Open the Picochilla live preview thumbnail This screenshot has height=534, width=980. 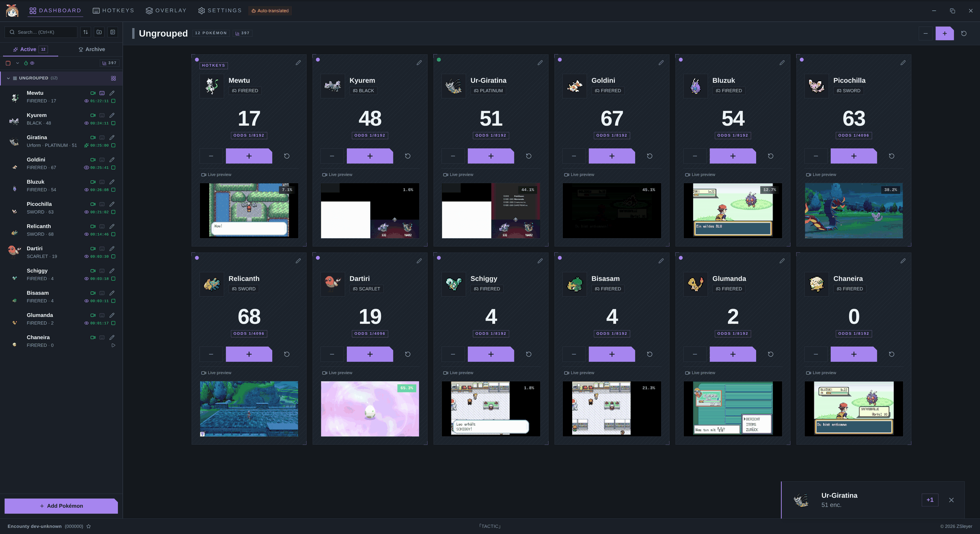tap(854, 210)
